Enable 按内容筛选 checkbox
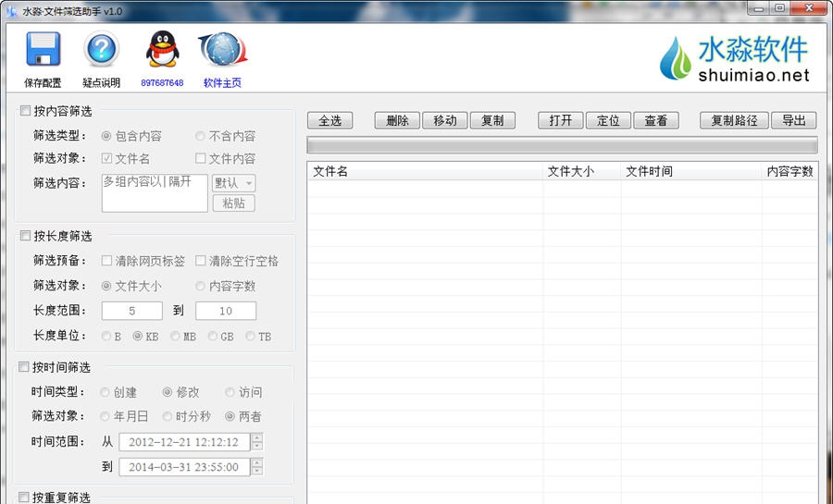Screen dimensions: 833x504 pos(25,110)
